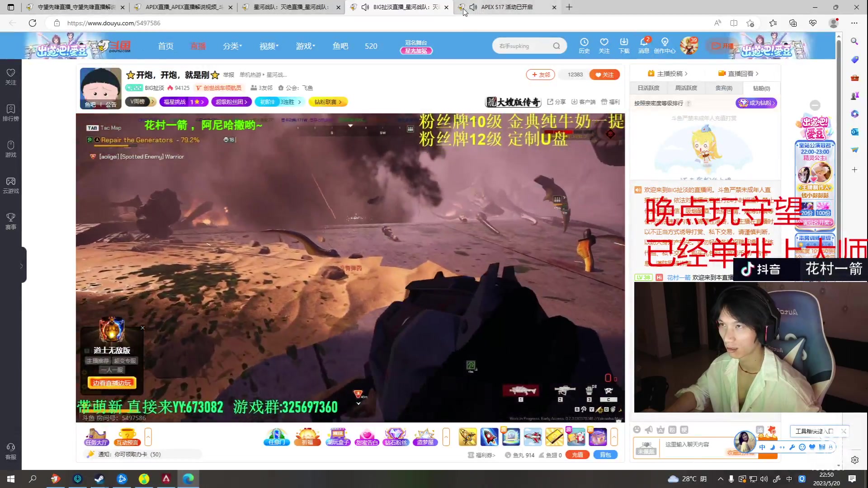Open the 造梦屋 gift icon
868x488 pixels.
[x=425, y=437]
